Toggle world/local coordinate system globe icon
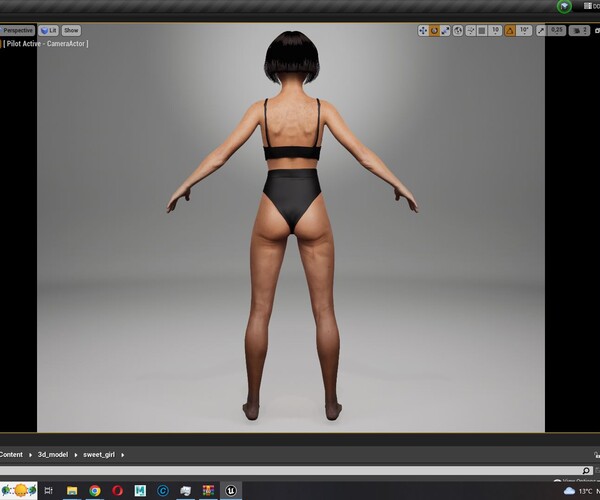This screenshot has height=500, width=600. pyautogui.click(x=458, y=31)
